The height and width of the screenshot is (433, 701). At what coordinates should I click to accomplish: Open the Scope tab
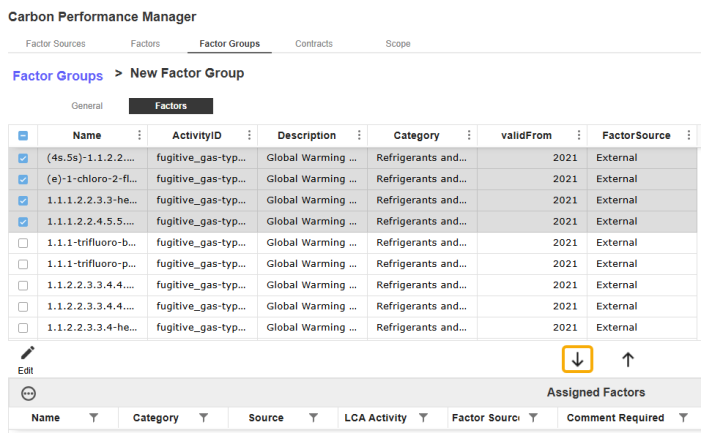pyautogui.click(x=398, y=44)
